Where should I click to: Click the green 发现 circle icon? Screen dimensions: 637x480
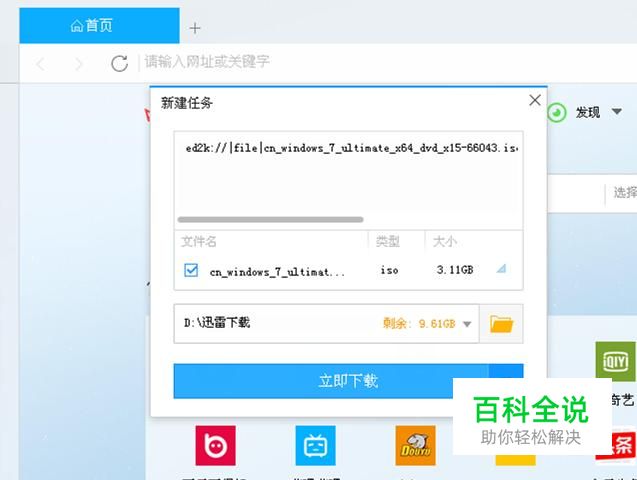pos(557,112)
